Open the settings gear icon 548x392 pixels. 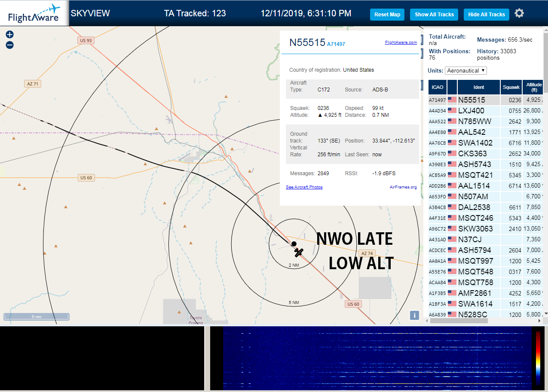(x=519, y=13)
